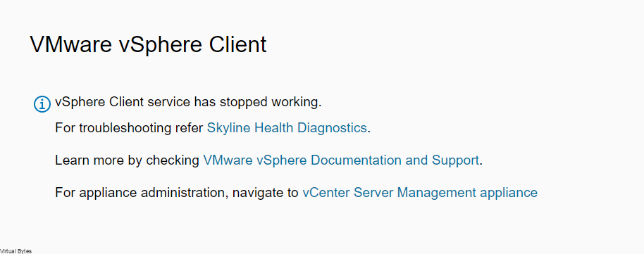Click the blue information circle icon
Image resolution: width=644 pixels, height=254 pixels.
click(42, 104)
